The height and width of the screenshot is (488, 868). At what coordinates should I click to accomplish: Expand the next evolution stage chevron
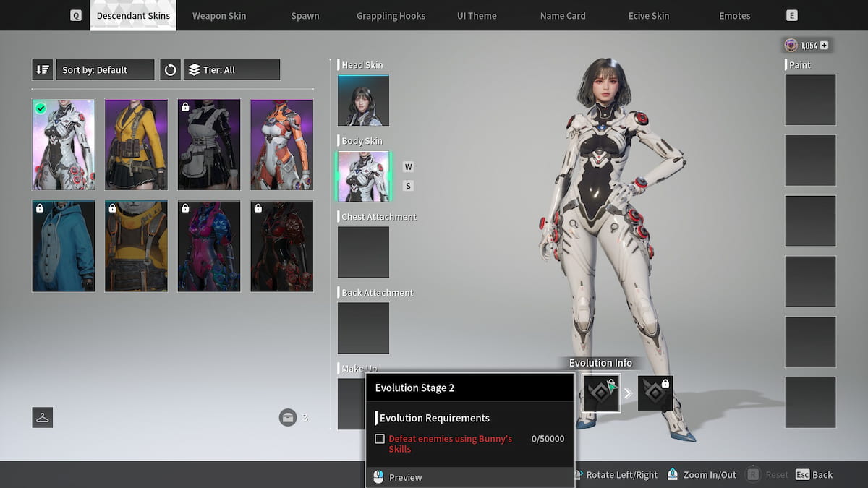pos(628,393)
